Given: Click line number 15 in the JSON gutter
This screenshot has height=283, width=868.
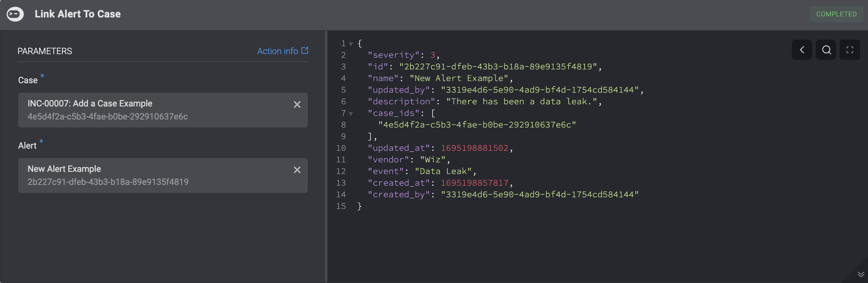Looking at the screenshot, I should pos(341,206).
